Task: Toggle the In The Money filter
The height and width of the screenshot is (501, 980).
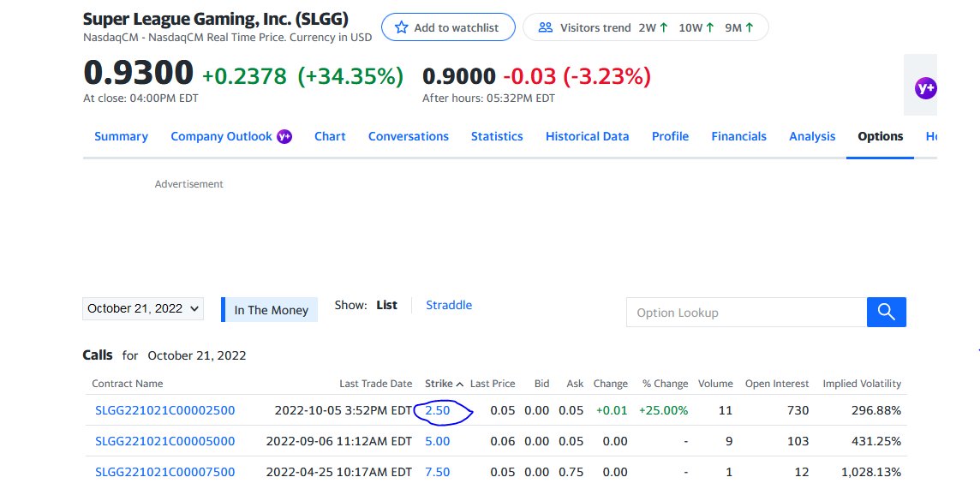Action: click(269, 310)
